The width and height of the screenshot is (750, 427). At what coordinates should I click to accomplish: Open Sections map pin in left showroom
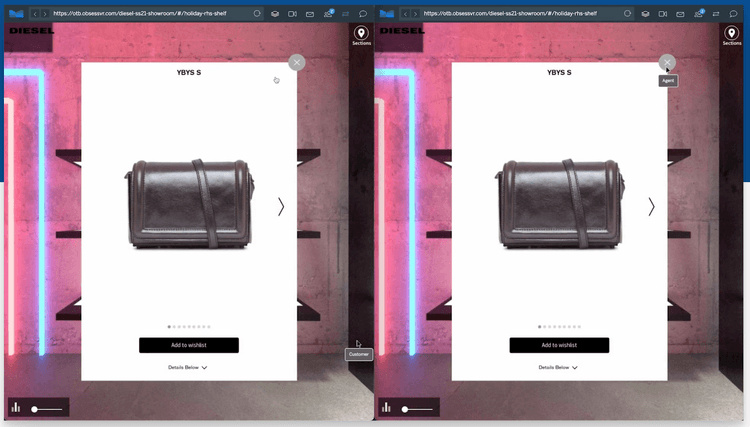pyautogui.click(x=361, y=34)
